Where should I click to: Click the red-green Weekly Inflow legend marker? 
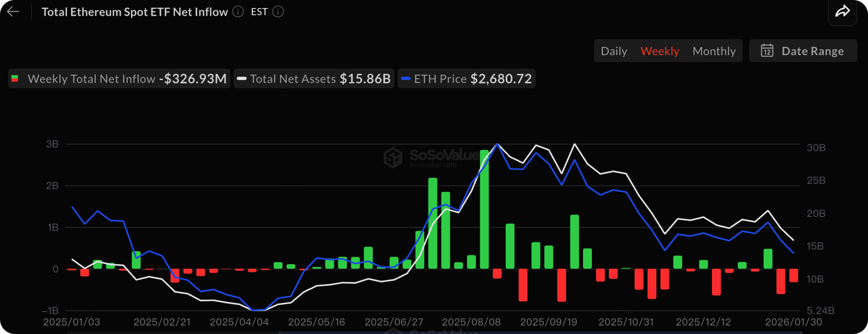pos(14,79)
